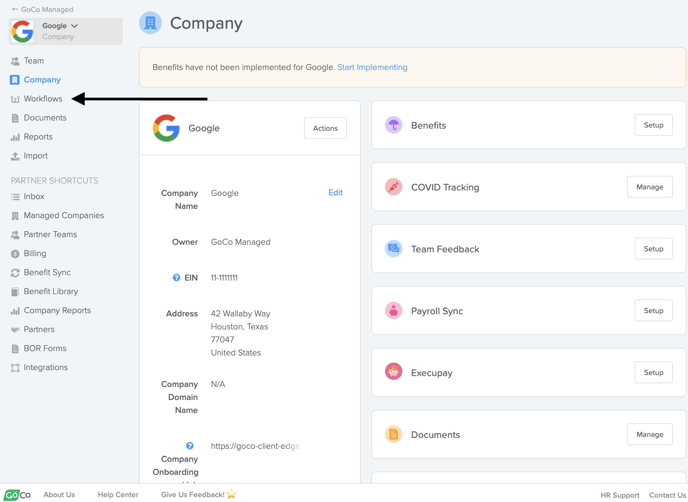Click the Owner value GoCo Managed
This screenshot has width=688, height=502.
click(240, 242)
